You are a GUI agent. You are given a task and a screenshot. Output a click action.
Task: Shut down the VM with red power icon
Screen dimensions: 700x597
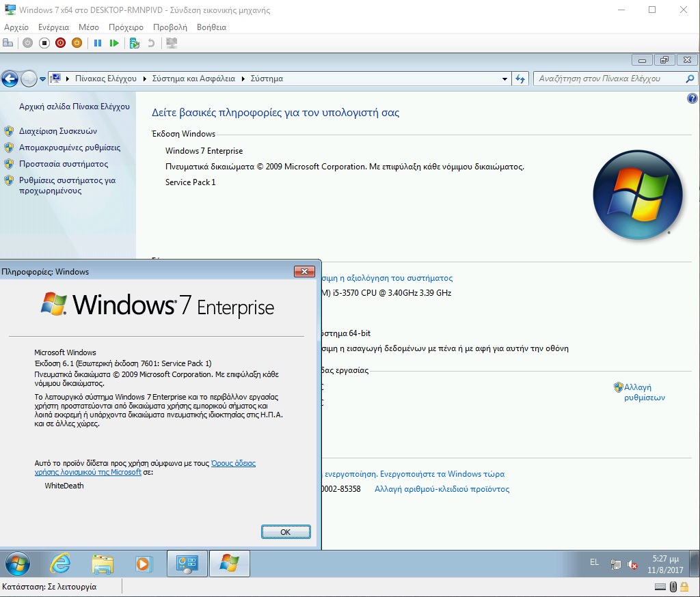coord(60,43)
